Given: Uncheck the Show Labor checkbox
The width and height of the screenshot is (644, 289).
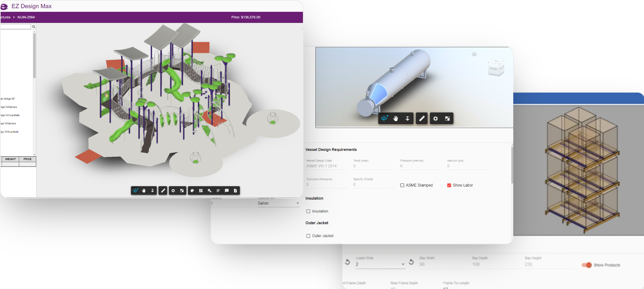Looking at the screenshot, I should [449, 185].
